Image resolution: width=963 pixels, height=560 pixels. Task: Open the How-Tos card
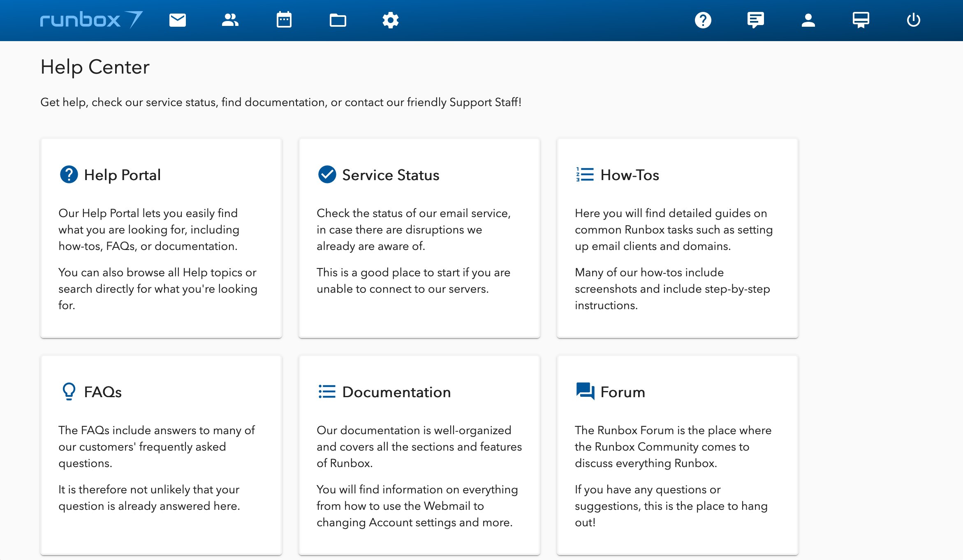(677, 238)
